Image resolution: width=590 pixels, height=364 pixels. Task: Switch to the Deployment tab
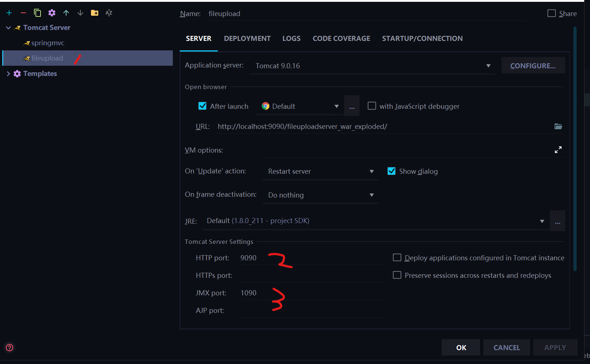tap(247, 39)
